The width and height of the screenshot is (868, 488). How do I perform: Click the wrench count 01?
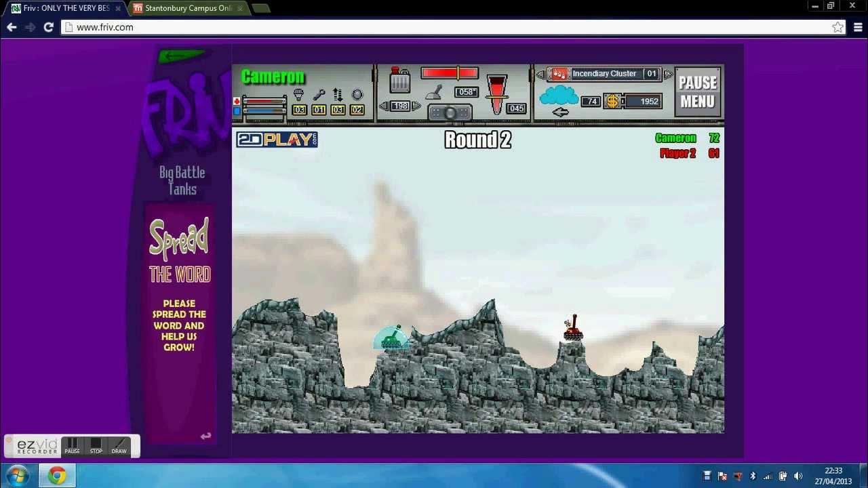[319, 110]
